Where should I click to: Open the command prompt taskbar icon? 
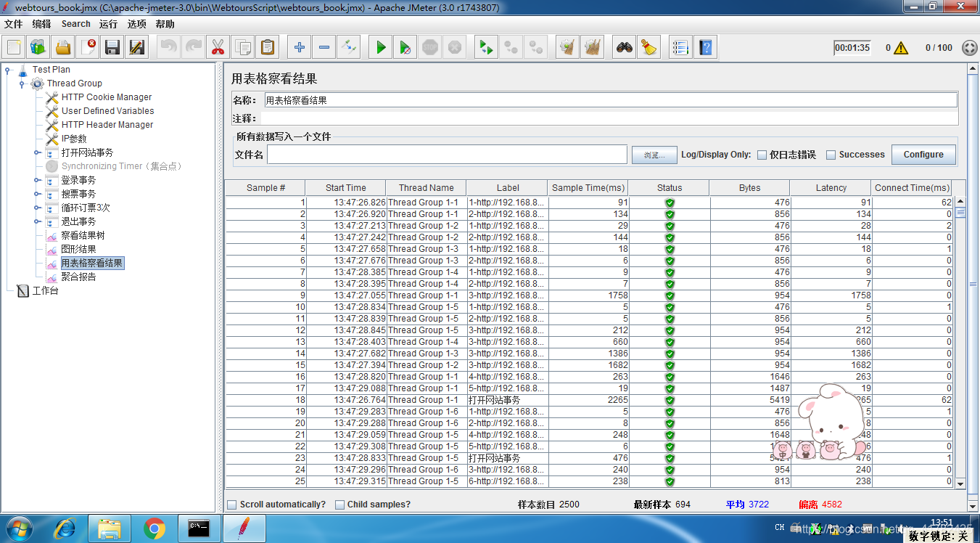(x=199, y=528)
